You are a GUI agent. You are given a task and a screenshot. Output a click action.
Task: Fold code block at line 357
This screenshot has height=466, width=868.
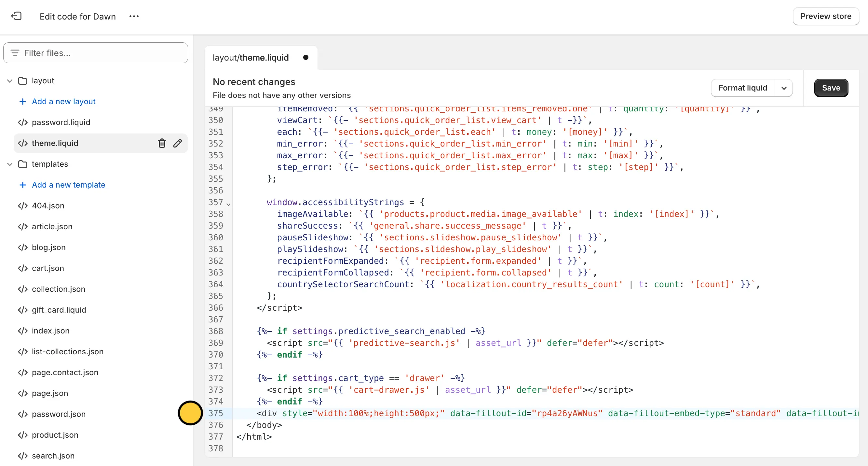coord(228,204)
